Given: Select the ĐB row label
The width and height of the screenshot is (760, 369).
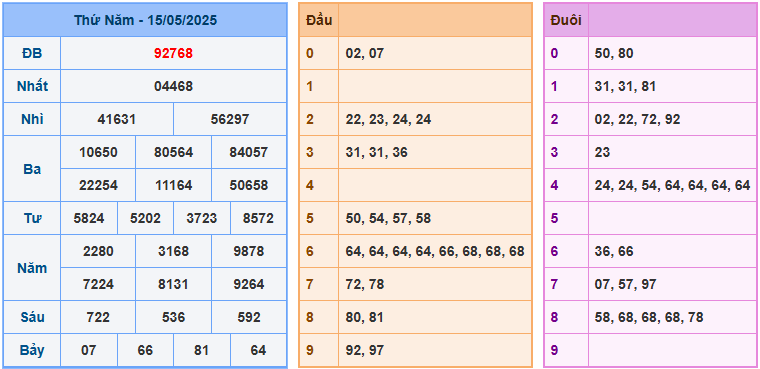Looking at the screenshot, I should coord(32,53).
